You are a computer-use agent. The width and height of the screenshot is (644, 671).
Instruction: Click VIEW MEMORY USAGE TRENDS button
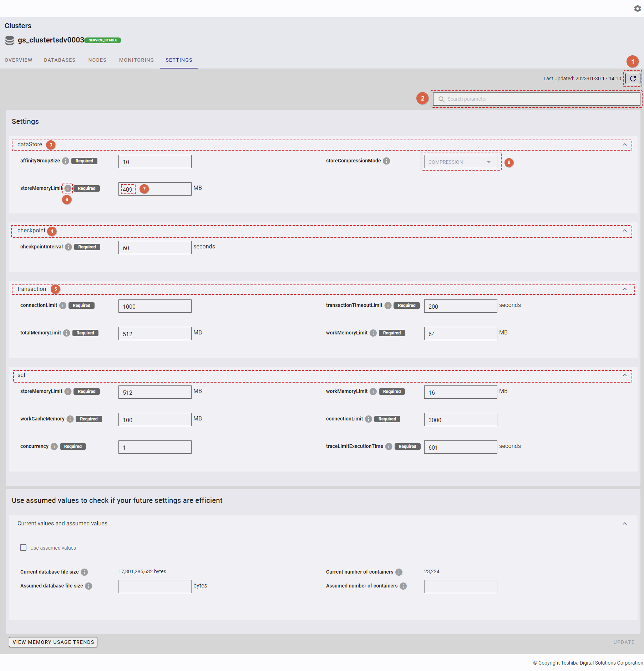(53, 642)
